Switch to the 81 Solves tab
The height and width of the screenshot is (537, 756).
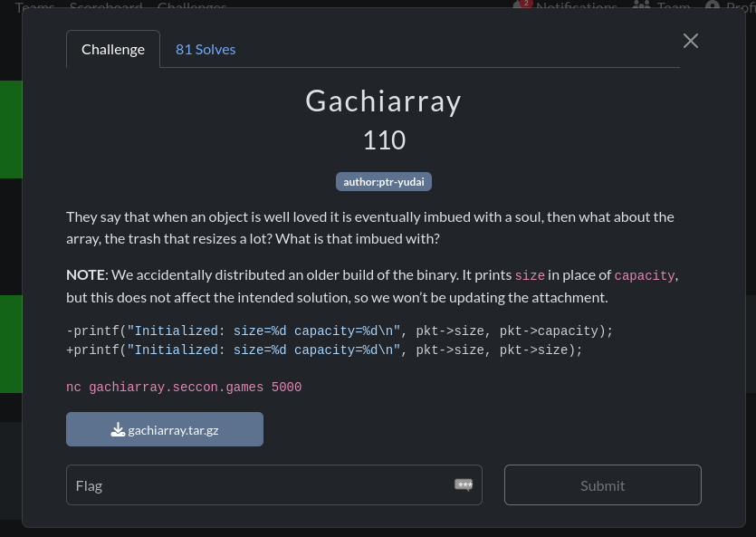point(206,49)
